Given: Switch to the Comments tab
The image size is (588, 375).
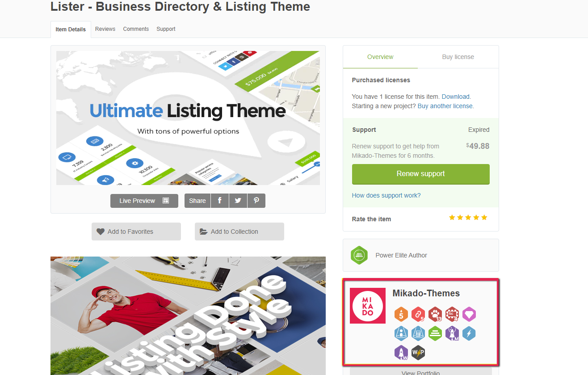Looking at the screenshot, I should (x=136, y=29).
